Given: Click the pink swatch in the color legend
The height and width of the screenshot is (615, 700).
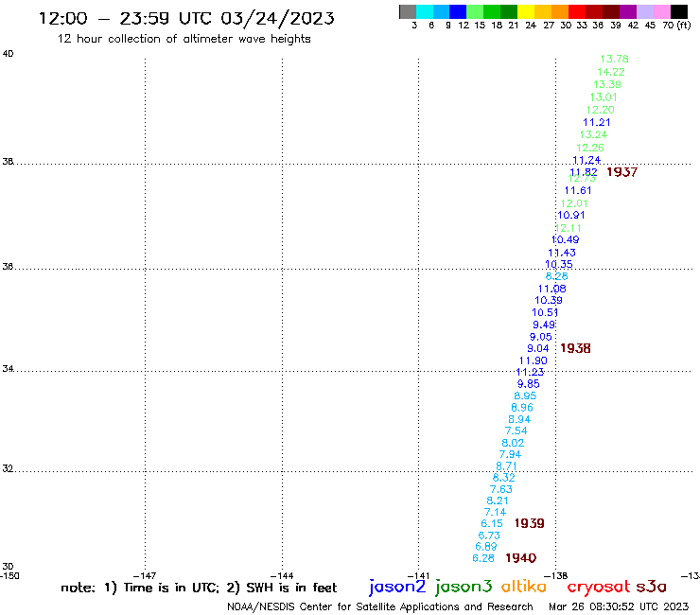Looking at the screenshot, I should click(x=661, y=11).
